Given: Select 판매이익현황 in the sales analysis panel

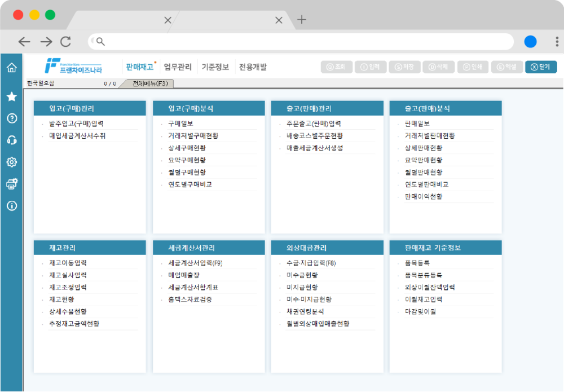Looking at the screenshot, I should click(x=424, y=196).
